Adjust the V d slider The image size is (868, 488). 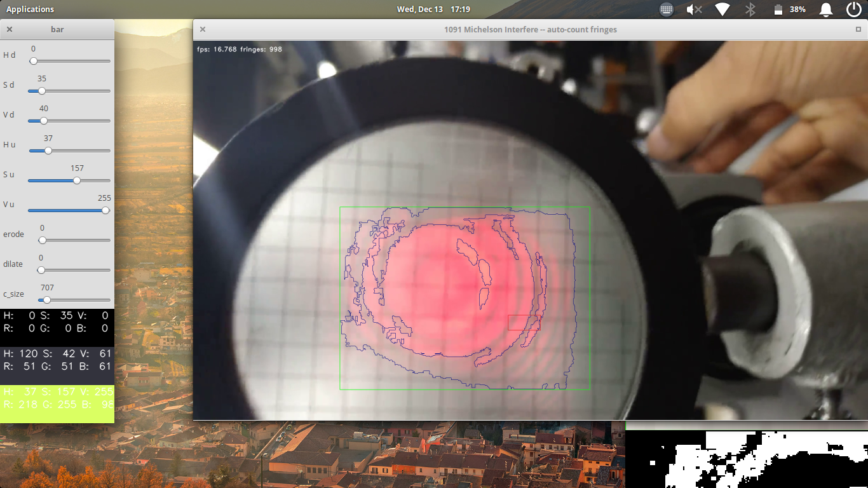(x=69, y=121)
